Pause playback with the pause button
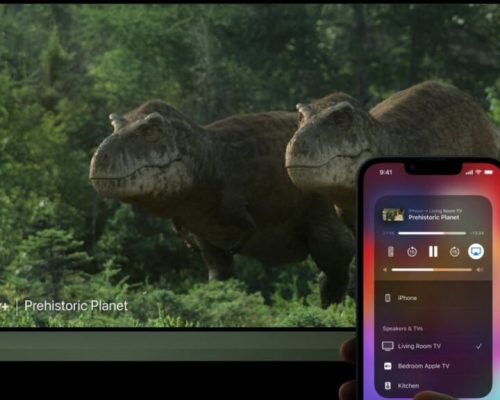Viewport: 500px width, 400px height. pos(433,251)
